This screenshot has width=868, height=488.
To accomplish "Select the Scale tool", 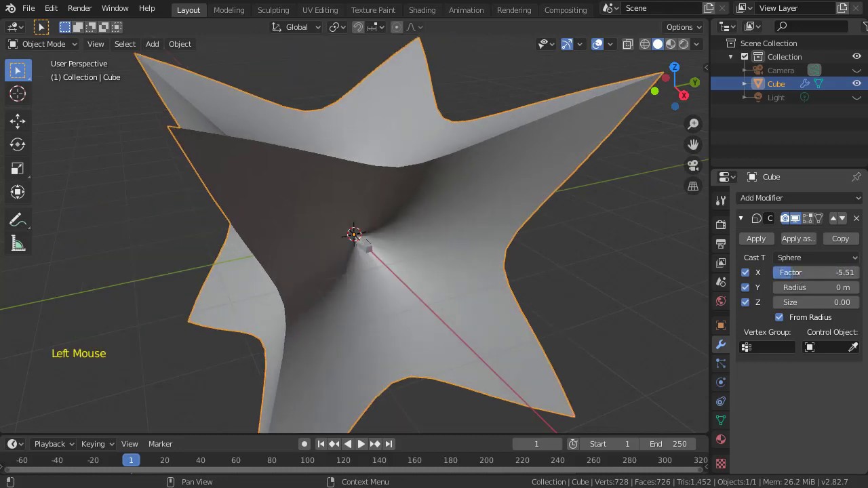I will (18, 168).
